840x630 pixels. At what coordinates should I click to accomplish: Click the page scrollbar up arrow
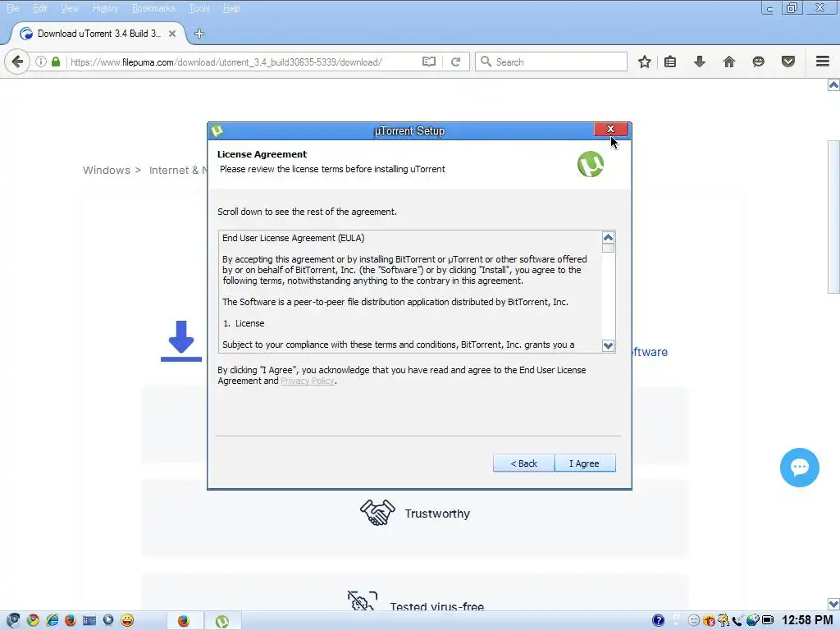click(833, 84)
